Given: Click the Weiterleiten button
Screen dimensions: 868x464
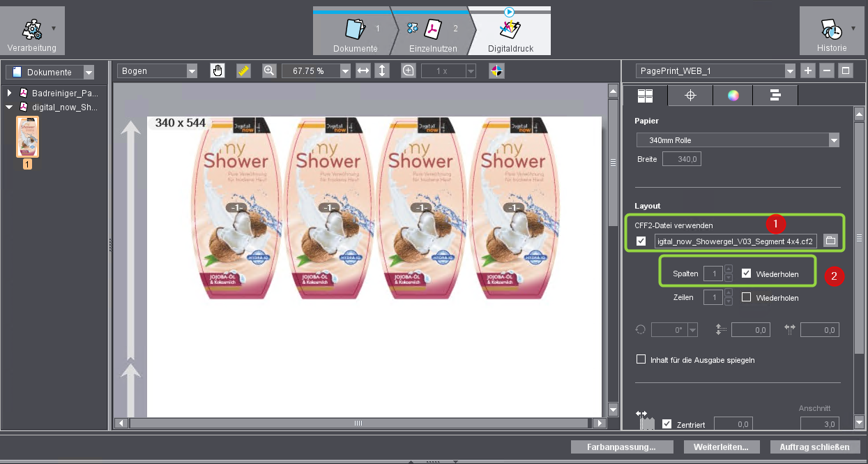Looking at the screenshot, I should pyautogui.click(x=722, y=447).
